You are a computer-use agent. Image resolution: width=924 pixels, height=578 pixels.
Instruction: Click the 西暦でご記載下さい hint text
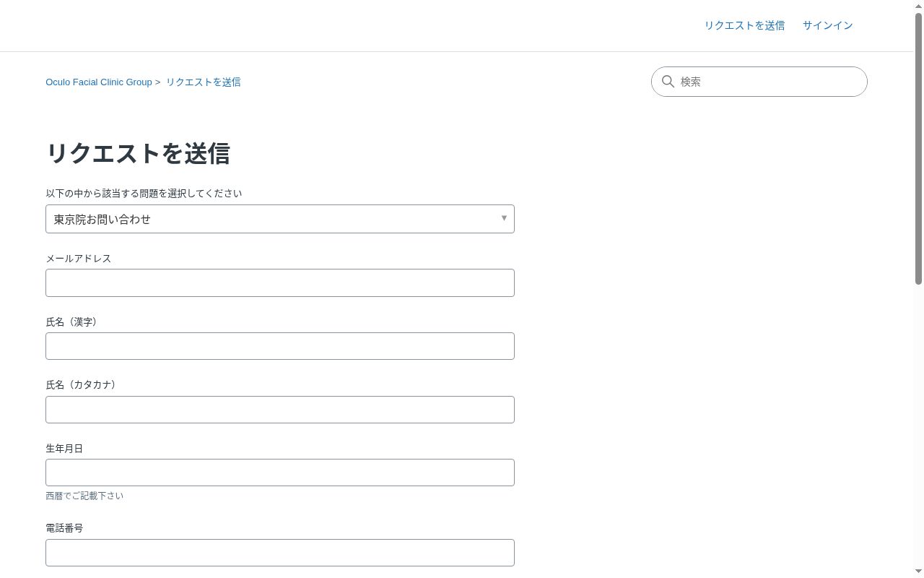click(84, 496)
